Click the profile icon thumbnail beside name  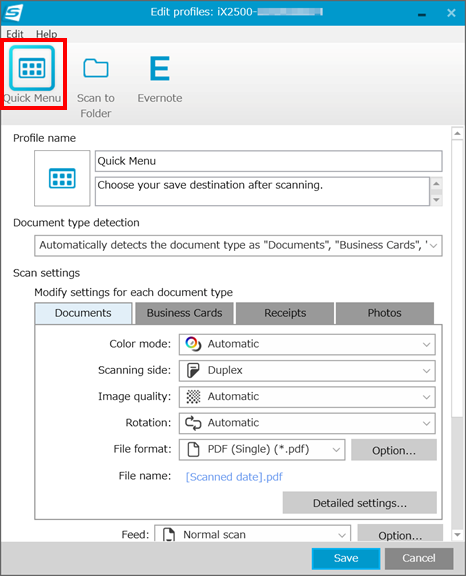62,178
